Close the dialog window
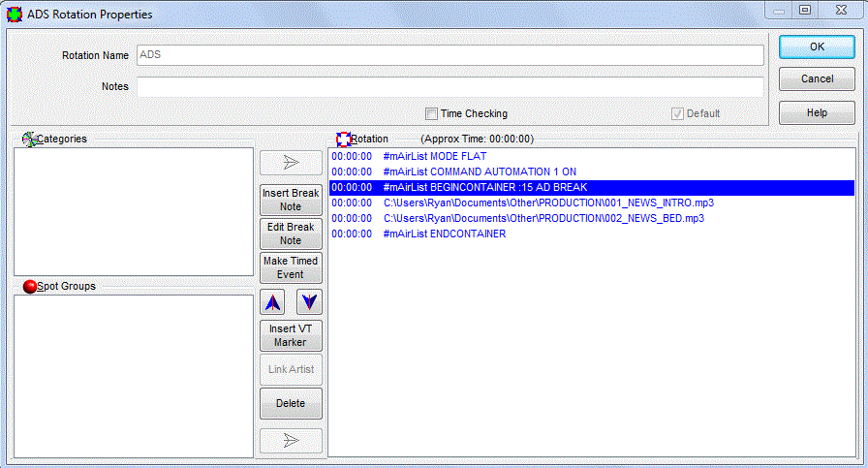The height and width of the screenshot is (468, 868). click(x=841, y=10)
